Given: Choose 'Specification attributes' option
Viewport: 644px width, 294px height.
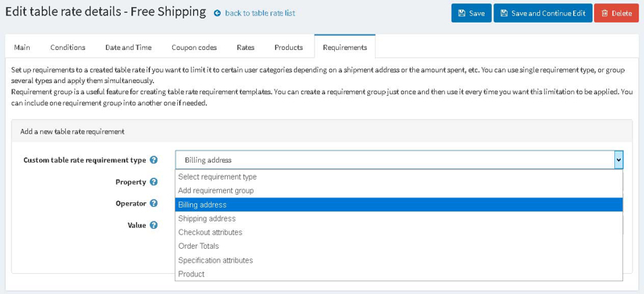Looking at the screenshot, I should tap(398, 260).
